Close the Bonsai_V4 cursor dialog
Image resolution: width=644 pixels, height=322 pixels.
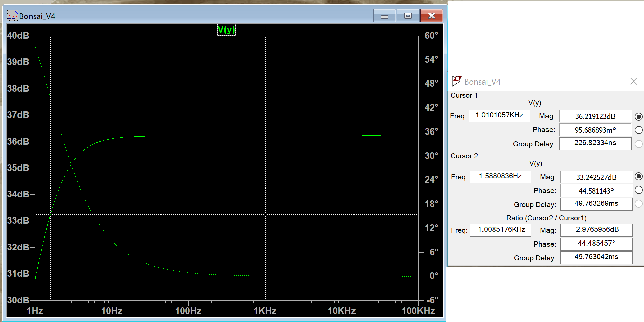tap(633, 81)
